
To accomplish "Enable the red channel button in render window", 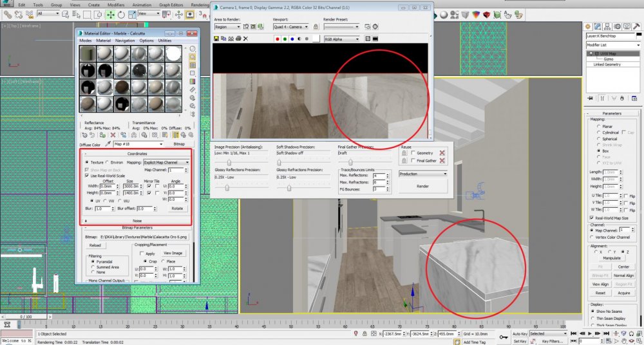I will click(277, 39).
